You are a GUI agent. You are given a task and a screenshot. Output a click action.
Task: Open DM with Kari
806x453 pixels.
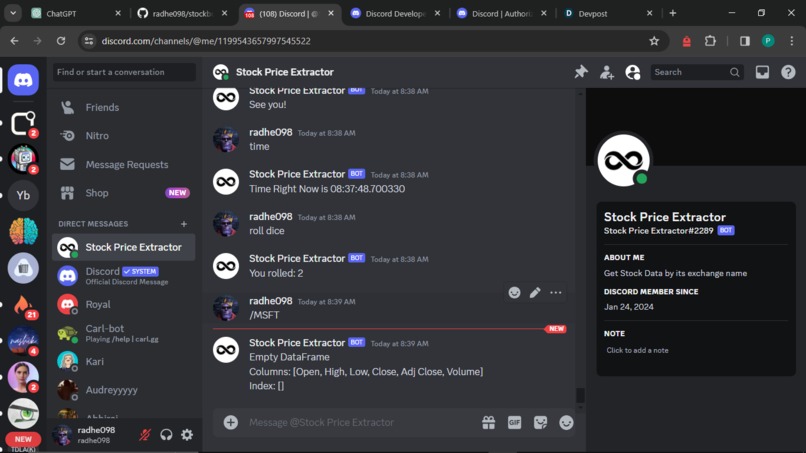[123, 361]
